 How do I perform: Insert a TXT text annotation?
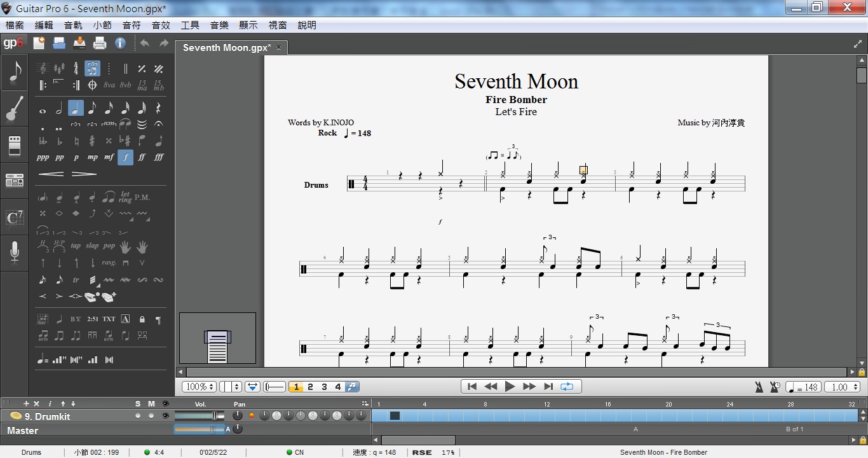[109, 319]
